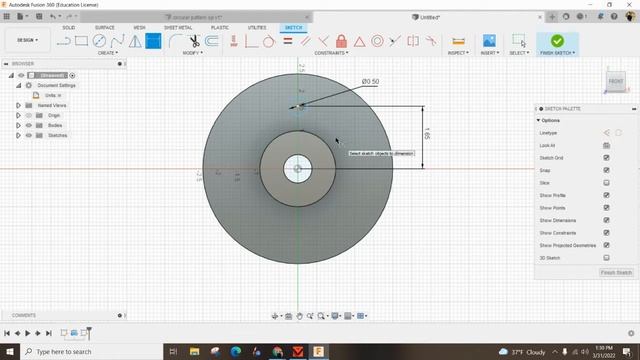Switch to the MESH tab
The image size is (640, 360).
pos(139,28)
